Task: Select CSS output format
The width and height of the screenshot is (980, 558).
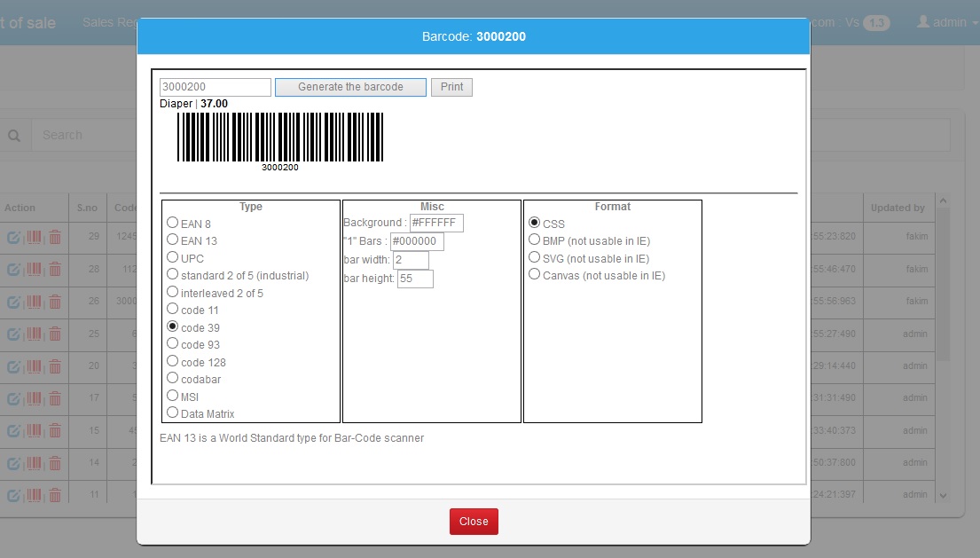Action: pos(535,223)
